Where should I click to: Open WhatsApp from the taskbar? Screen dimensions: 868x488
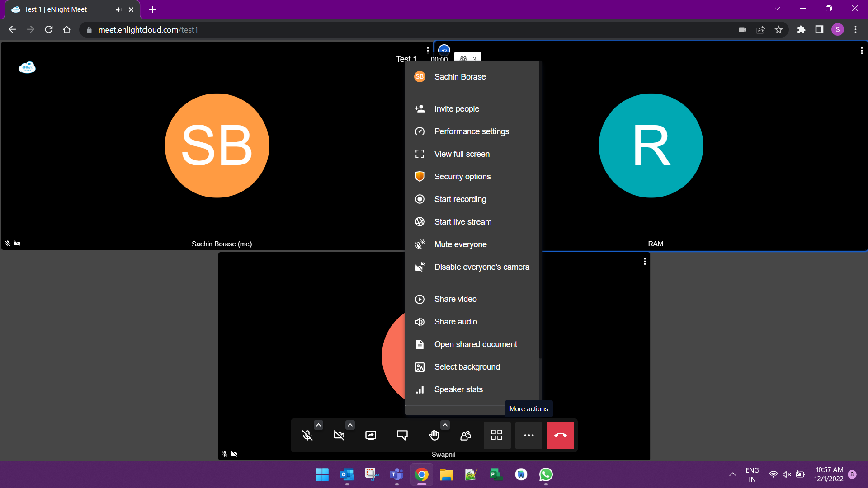tap(546, 474)
